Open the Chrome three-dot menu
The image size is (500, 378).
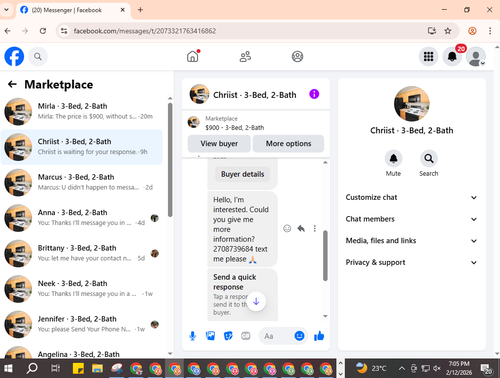[x=490, y=31]
